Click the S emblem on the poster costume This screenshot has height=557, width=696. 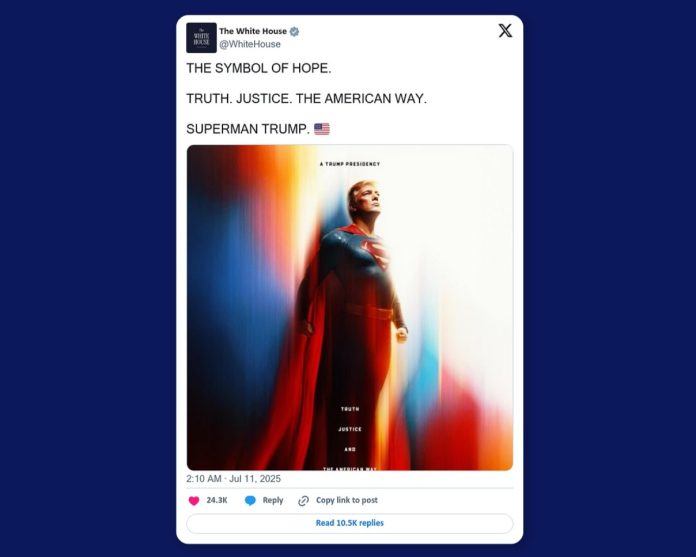[x=376, y=254]
